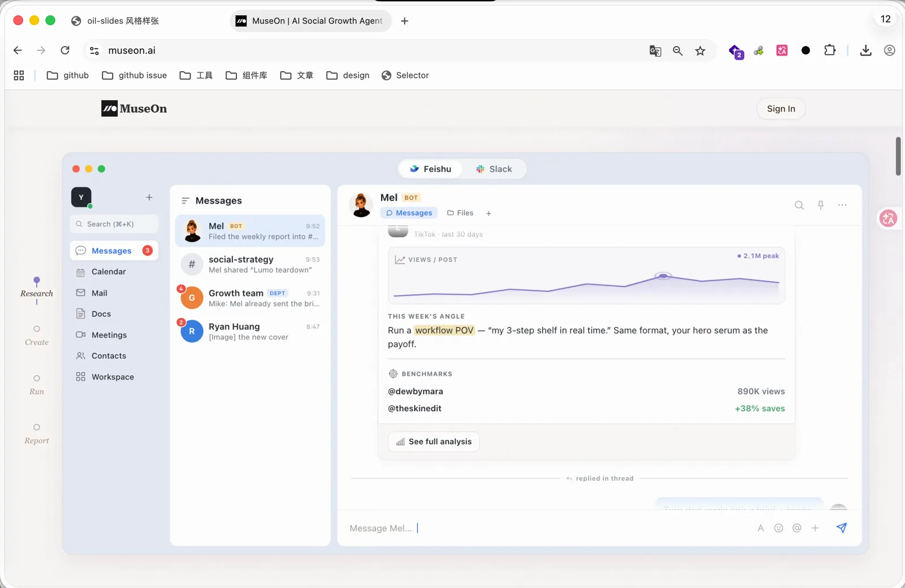Open the emoji picker in message composer

(779, 528)
